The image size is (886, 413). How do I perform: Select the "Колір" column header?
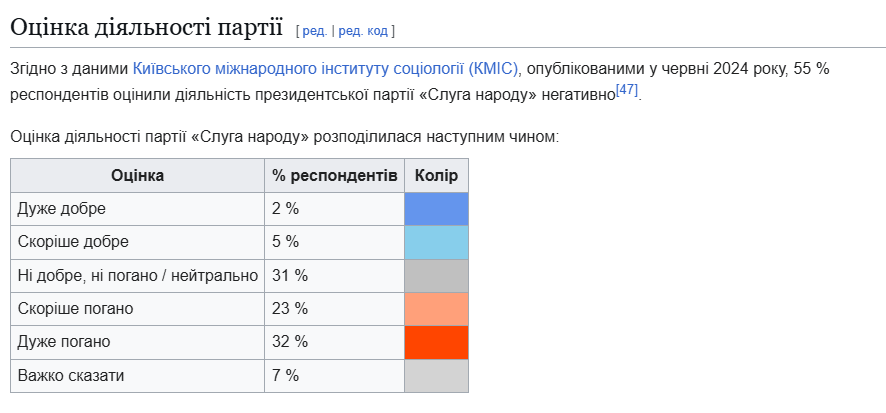(436, 176)
